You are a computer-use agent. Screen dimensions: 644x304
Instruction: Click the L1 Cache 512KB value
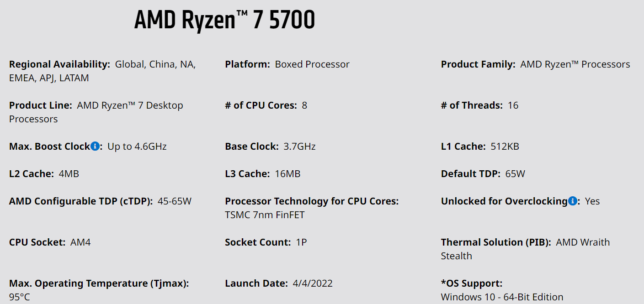(505, 147)
